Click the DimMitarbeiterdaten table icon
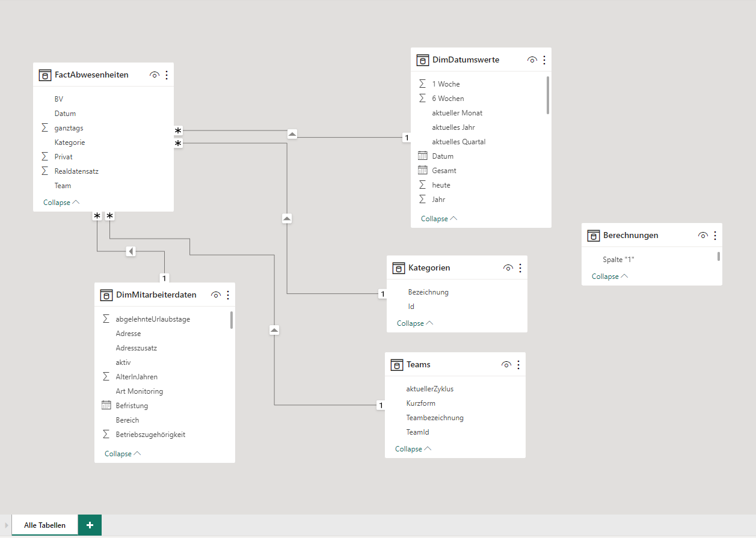756x538 pixels. [x=106, y=295]
